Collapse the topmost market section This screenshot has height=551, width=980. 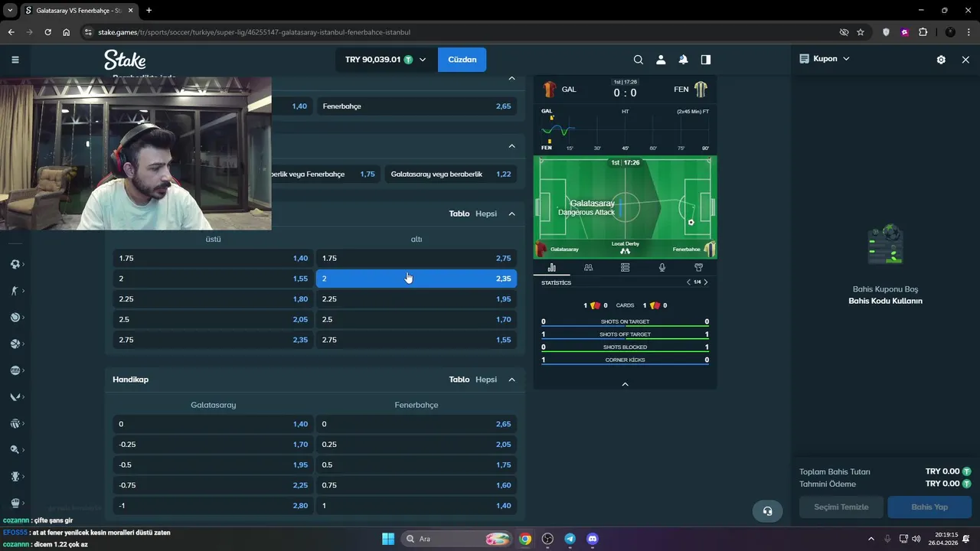512,79
